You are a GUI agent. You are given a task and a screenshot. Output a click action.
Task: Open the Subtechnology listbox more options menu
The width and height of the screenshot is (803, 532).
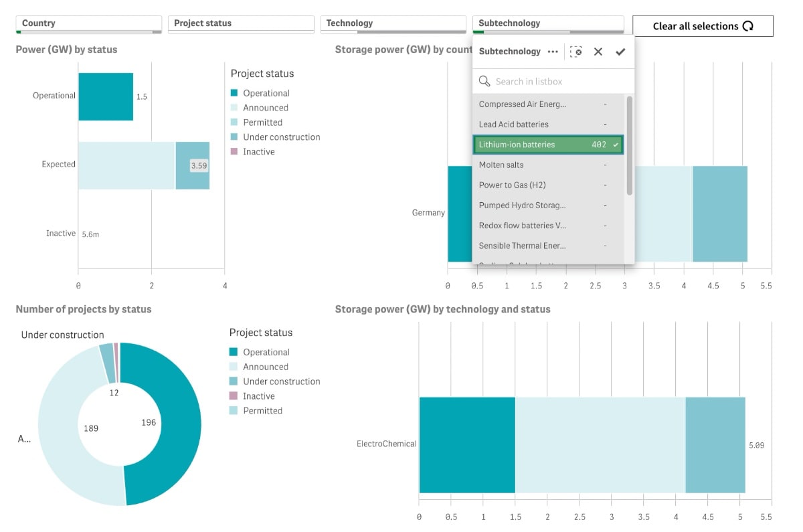(552, 52)
